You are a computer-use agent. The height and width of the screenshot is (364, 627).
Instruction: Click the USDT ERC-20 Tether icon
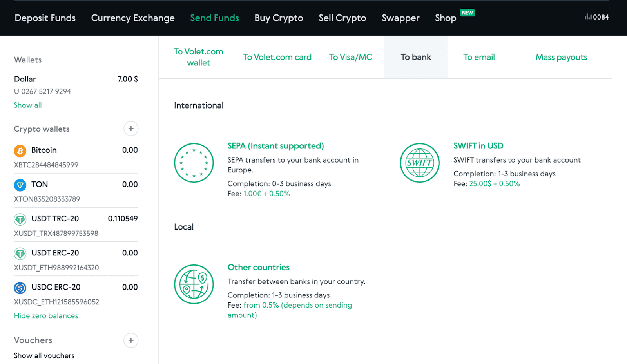coord(20,254)
